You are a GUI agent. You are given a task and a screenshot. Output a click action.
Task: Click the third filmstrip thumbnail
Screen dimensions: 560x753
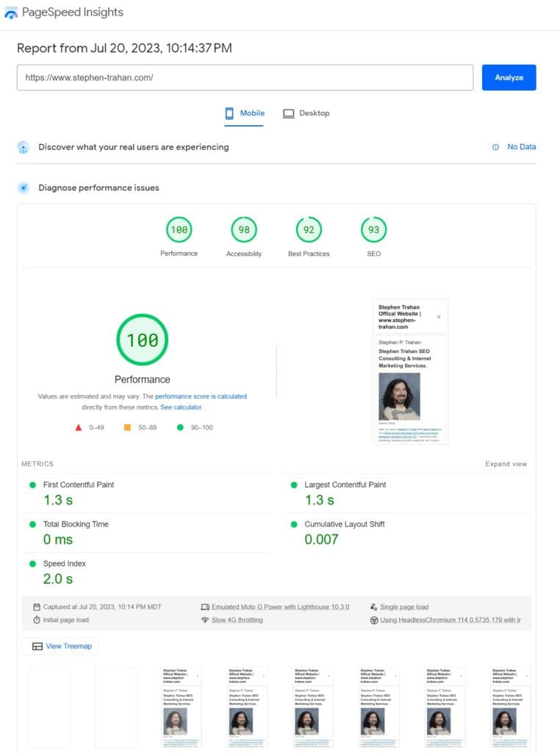182,707
